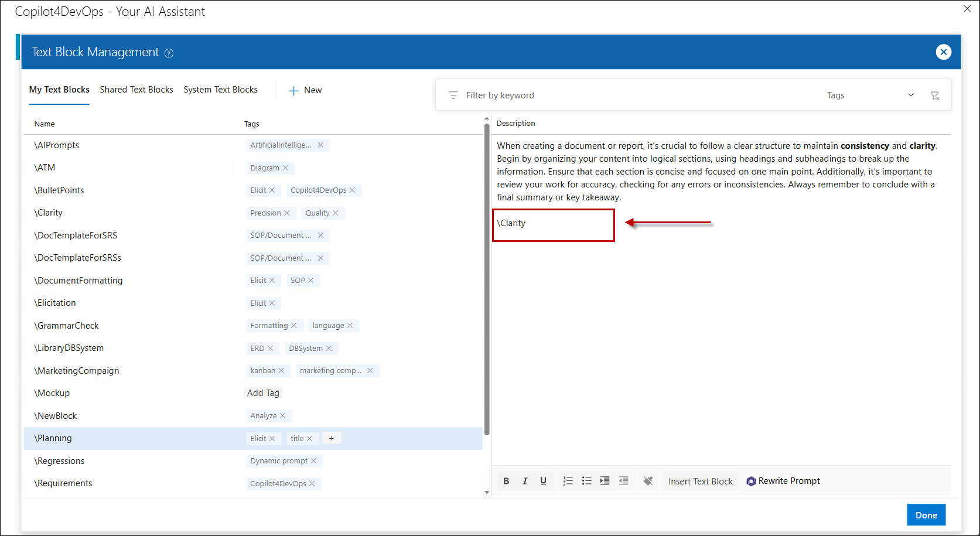Screen dimensions: 980x536
Task: Expand the Tags filter dropdown
Action: click(911, 95)
